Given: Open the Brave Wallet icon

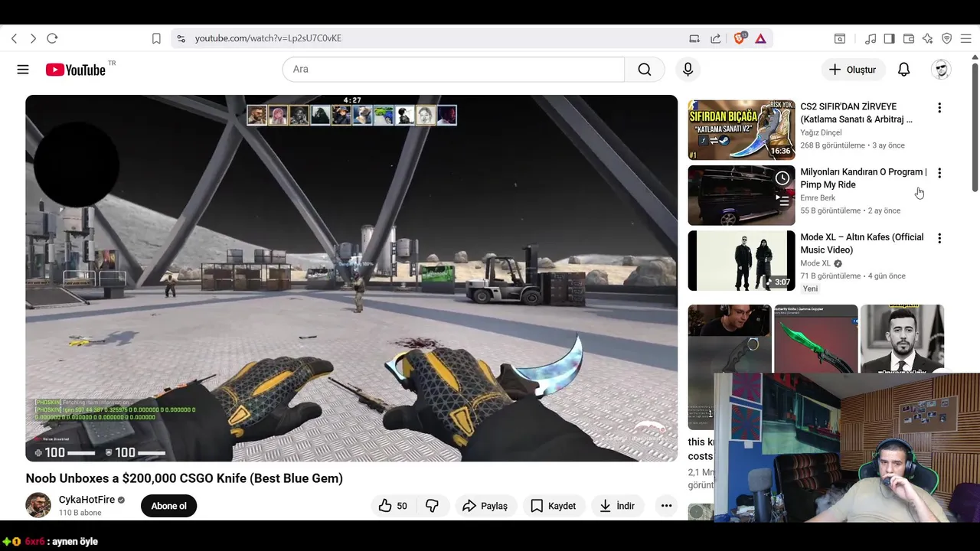Looking at the screenshot, I should [909, 38].
